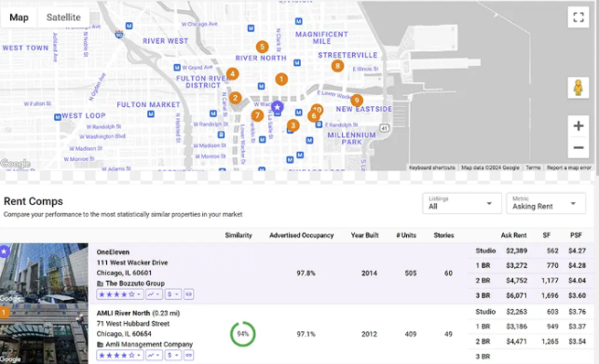The height and width of the screenshot is (364, 599).
Task: Open the Metric Asking Rent dropdown
Action: tap(546, 203)
